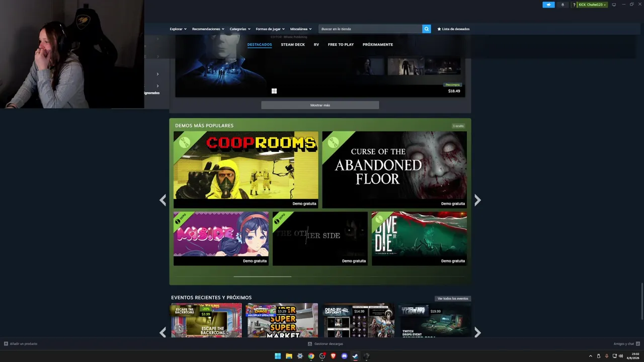This screenshot has width=644, height=362.
Task: Open the COOPROOMS demo card
Action: (246, 169)
